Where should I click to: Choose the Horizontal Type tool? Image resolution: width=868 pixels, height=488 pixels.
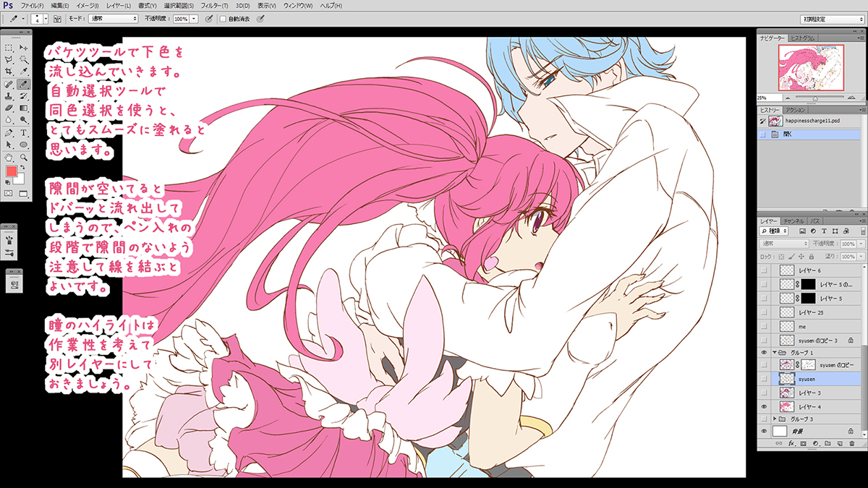point(24,133)
